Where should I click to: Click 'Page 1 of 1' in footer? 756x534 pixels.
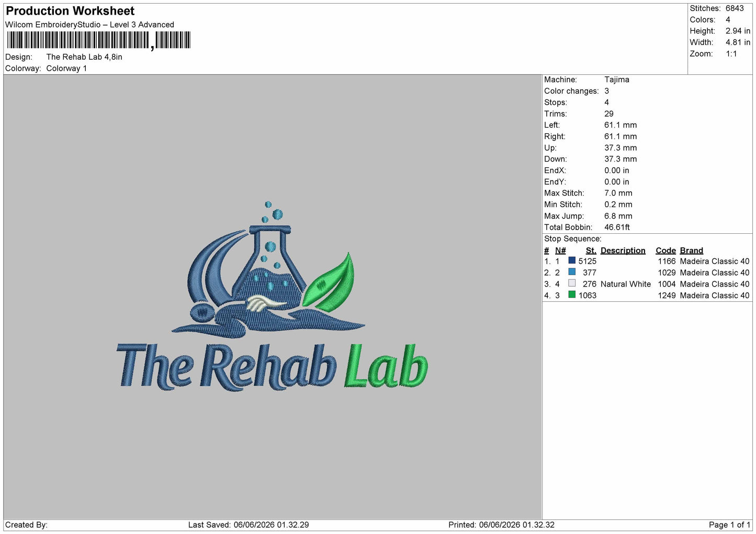coord(730,525)
